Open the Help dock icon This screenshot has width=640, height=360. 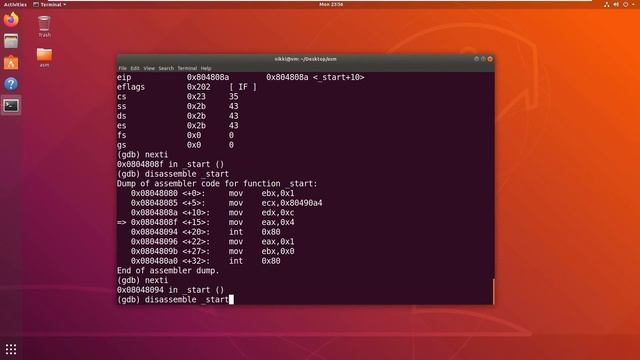click(x=11, y=84)
